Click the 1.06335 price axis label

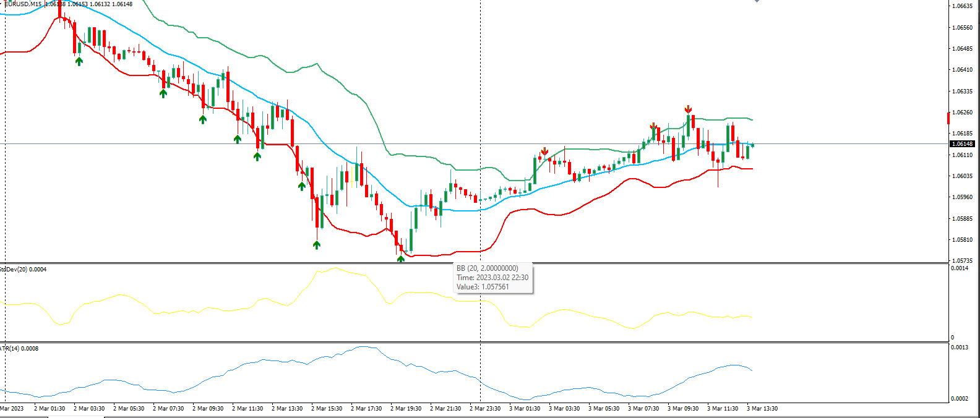(962, 91)
